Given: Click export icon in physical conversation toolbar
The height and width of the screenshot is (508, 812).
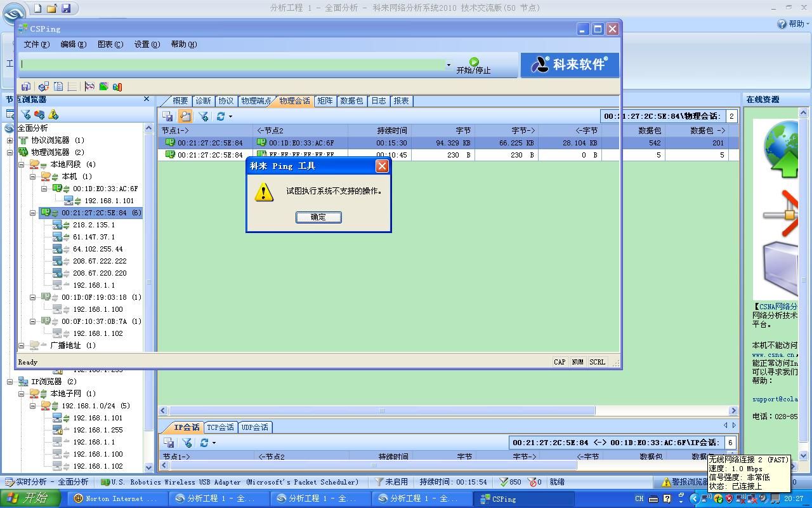Looking at the screenshot, I should pyautogui.click(x=168, y=116).
